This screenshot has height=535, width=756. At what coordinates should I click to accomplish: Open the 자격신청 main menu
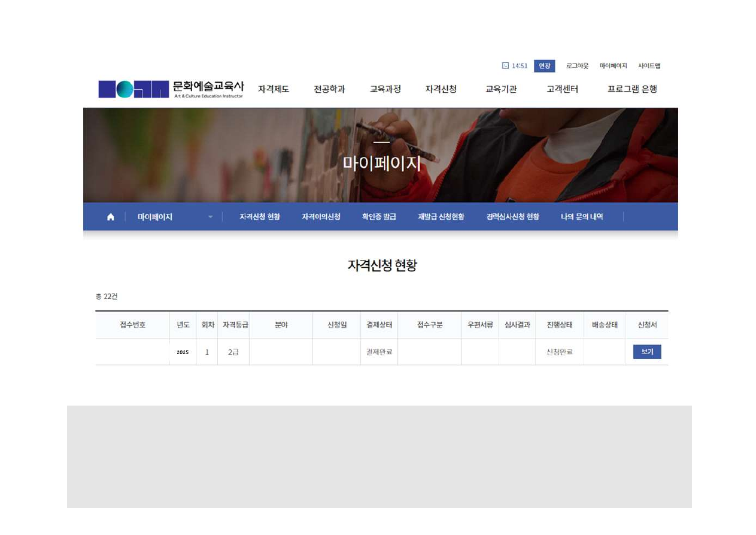[x=441, y=89]
